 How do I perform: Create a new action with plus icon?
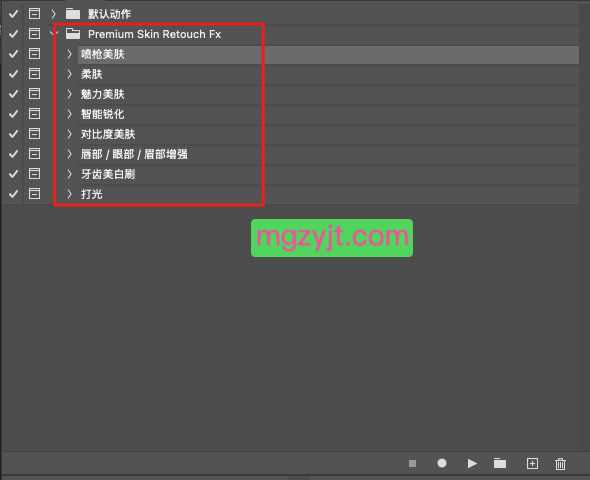(532, 463)
